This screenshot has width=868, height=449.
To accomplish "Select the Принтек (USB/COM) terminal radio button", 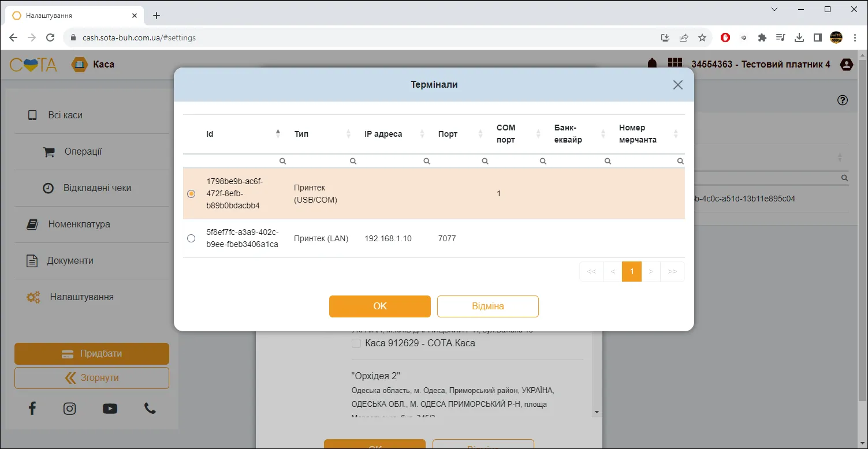I will (x=191, y=194).
